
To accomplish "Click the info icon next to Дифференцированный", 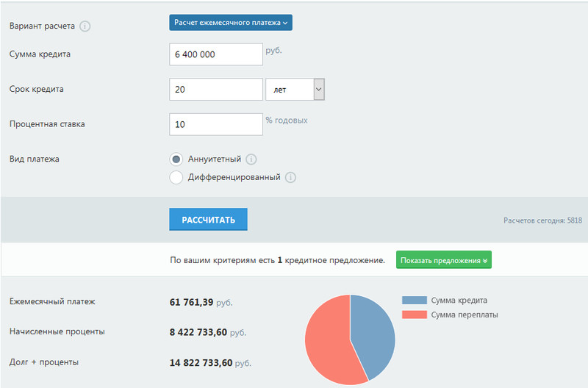I will pos(291,178).
